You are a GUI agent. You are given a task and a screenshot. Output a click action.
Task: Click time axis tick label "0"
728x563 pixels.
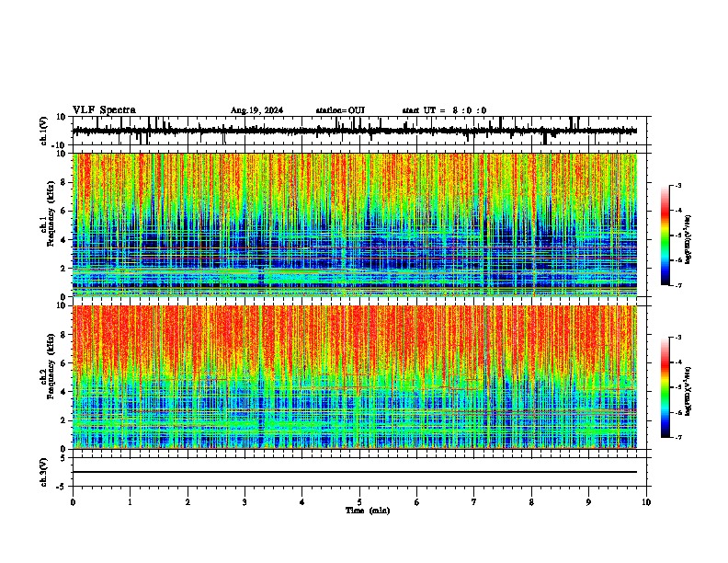pyautogui.click(x=73, y=502)
